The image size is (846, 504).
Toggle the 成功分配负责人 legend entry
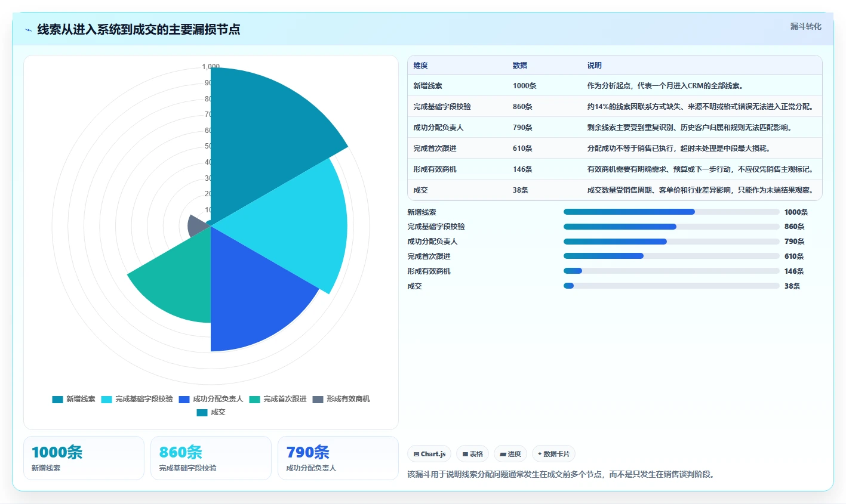click(x=211, y=399)
